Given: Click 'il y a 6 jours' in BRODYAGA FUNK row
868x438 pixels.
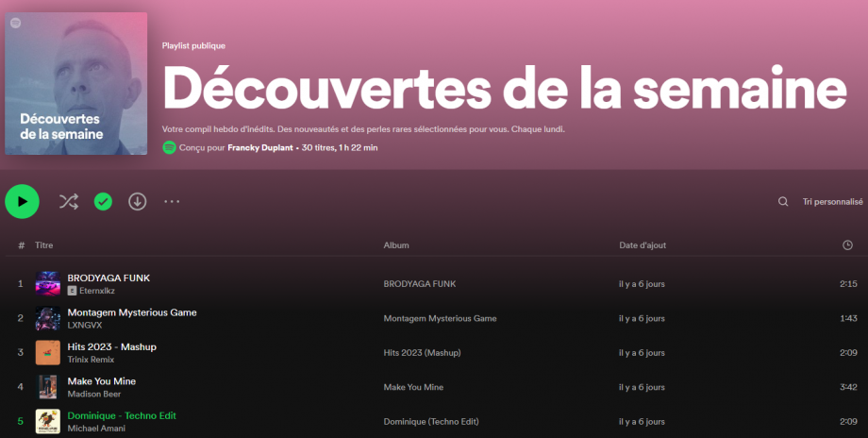Looking at the screenshot, I should tap(642, 283).
